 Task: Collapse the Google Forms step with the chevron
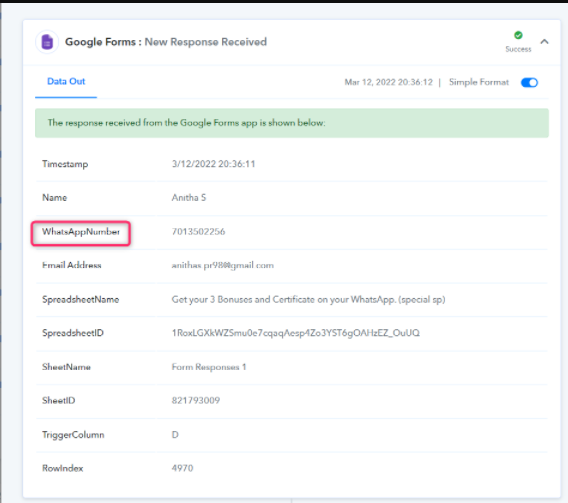[x=544, y=42]
